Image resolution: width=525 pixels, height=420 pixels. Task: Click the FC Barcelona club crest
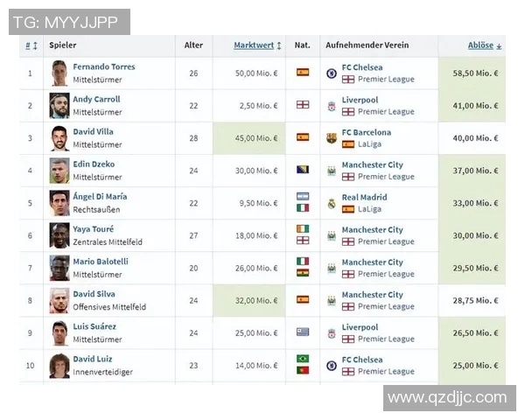(332, 138)
